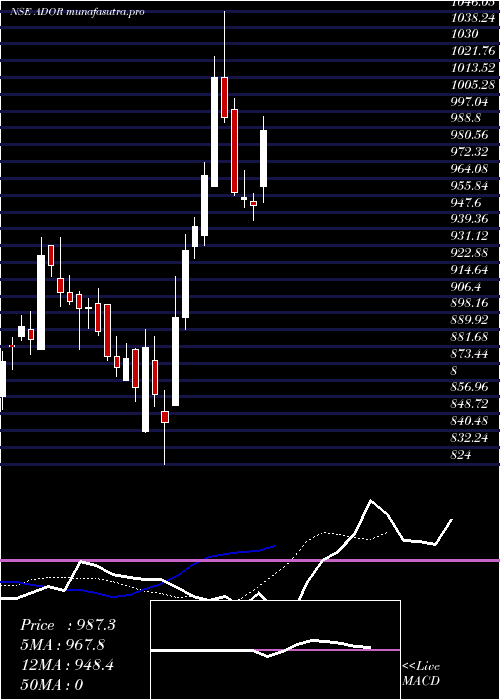This screenshot has height=700, width=500.
Task: Click the Price : 987.3 readout
Action: 68,625
